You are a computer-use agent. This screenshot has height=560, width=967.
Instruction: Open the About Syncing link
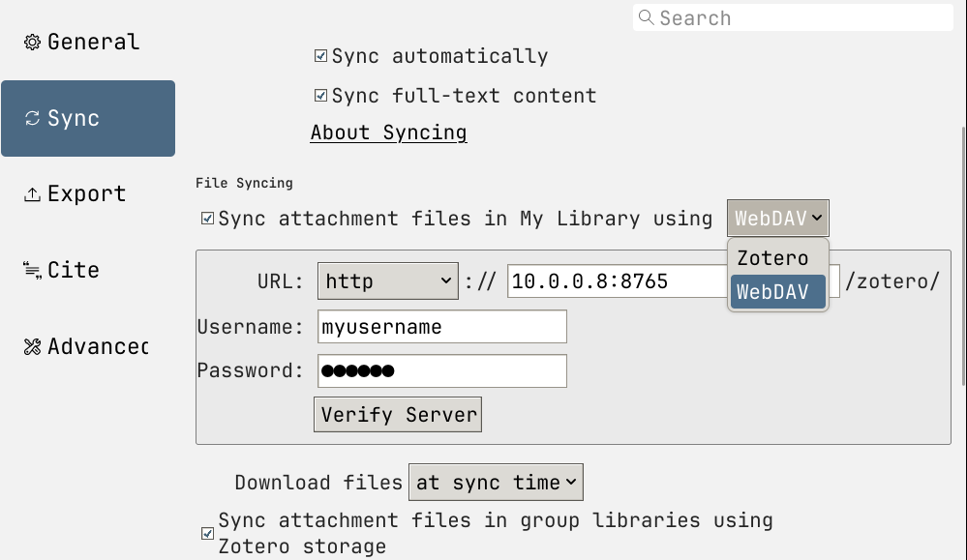click(388, 133)
